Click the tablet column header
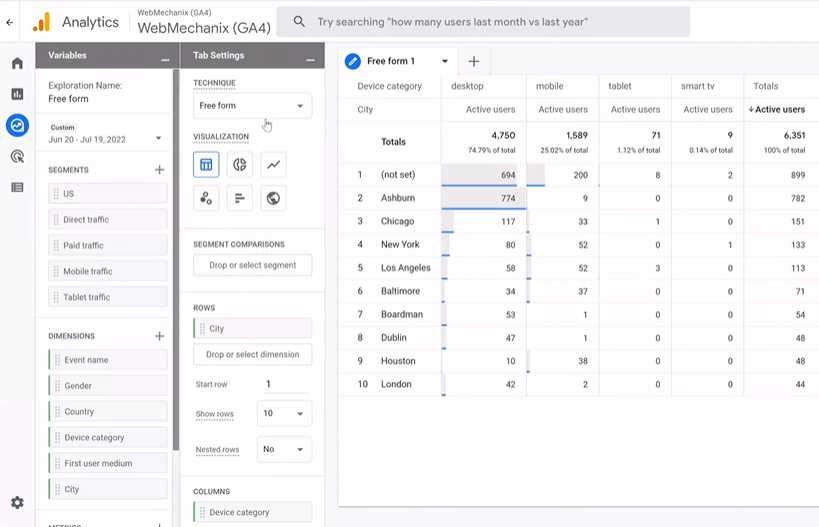819x527 pixels. (619, 86)
